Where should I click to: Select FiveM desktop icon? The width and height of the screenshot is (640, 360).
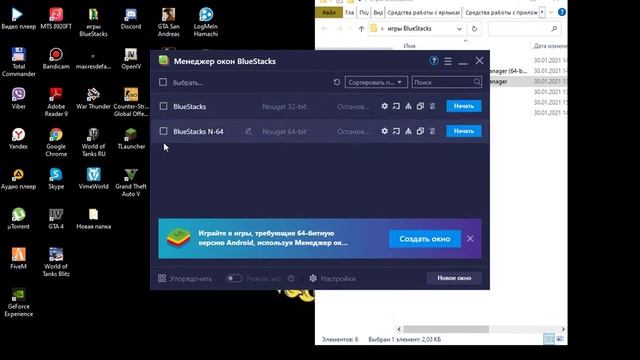18,258
